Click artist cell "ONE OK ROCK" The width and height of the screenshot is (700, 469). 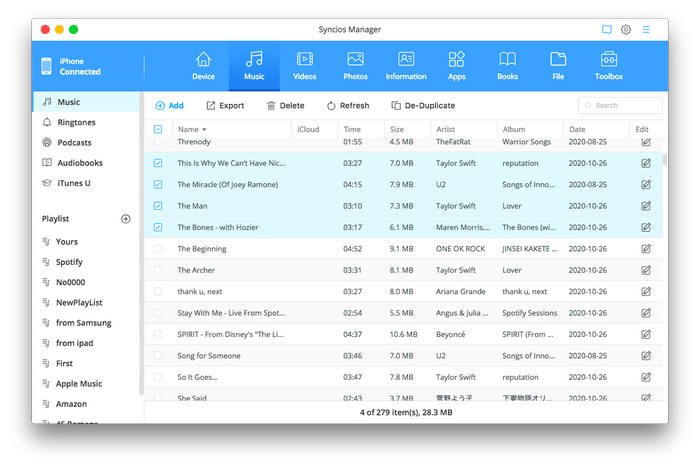click(x=460, y=249)
